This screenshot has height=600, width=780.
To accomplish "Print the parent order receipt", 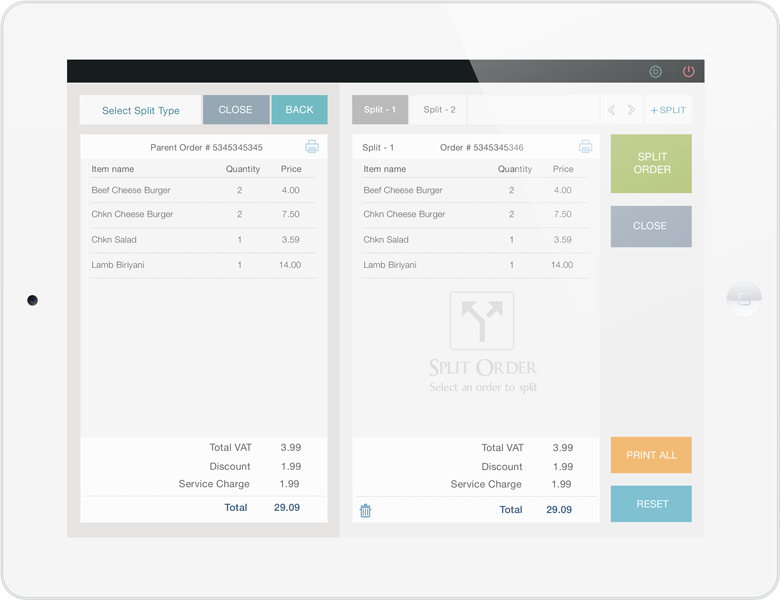I will click(x=312, y=147).
